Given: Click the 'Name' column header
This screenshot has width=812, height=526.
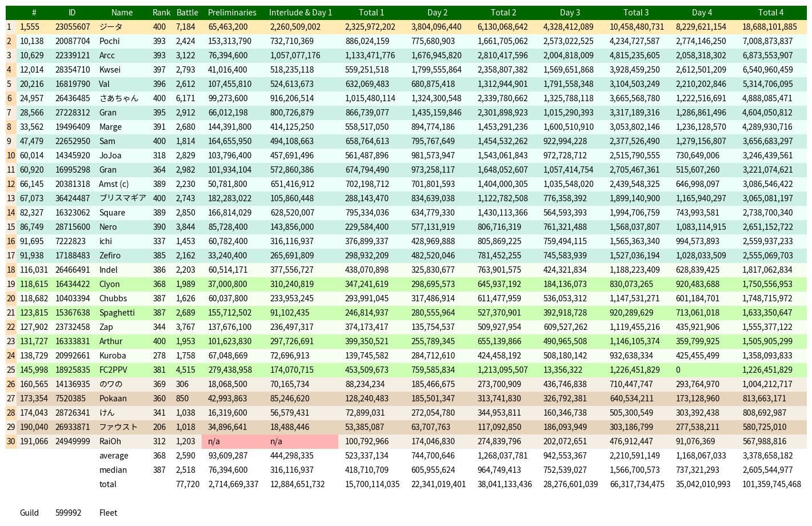Looking at the screenshot, I should pos(122,13).
